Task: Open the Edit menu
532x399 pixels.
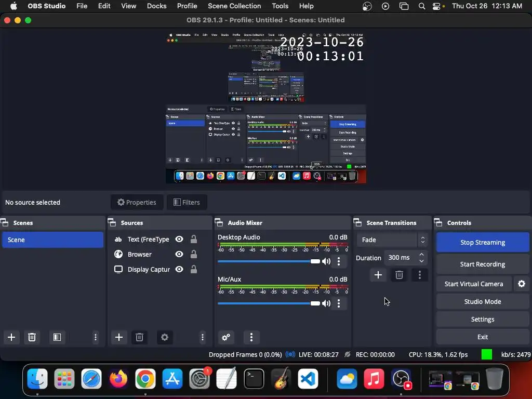Action: click(104, 6)
